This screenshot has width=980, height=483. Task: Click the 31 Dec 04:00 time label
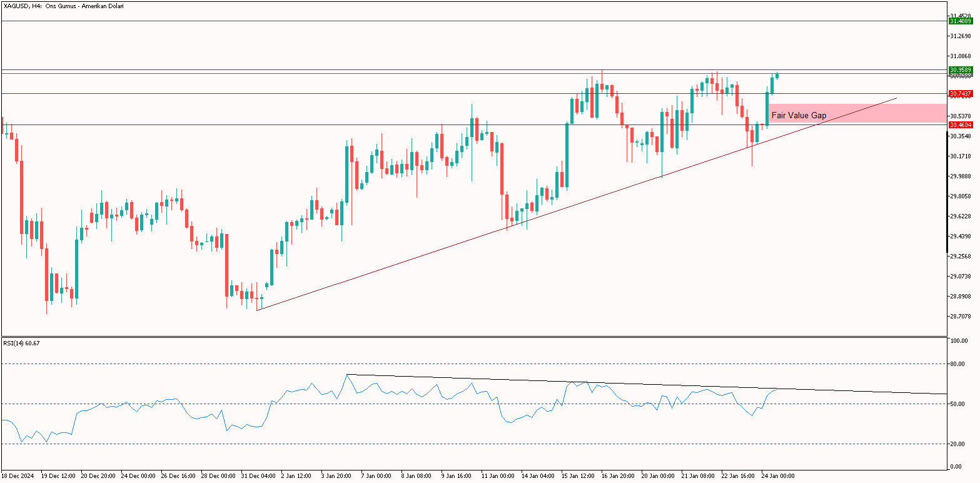click(259, 475)
